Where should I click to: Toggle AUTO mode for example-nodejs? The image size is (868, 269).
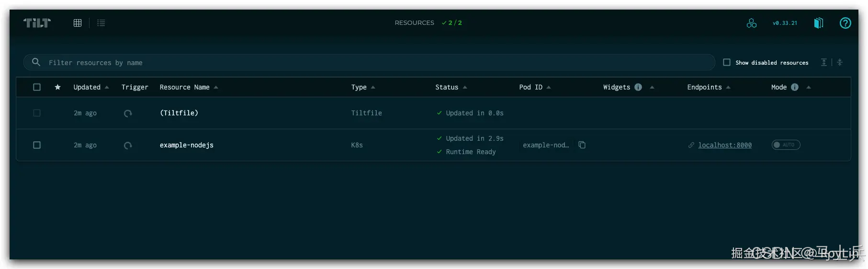[786, 145]
